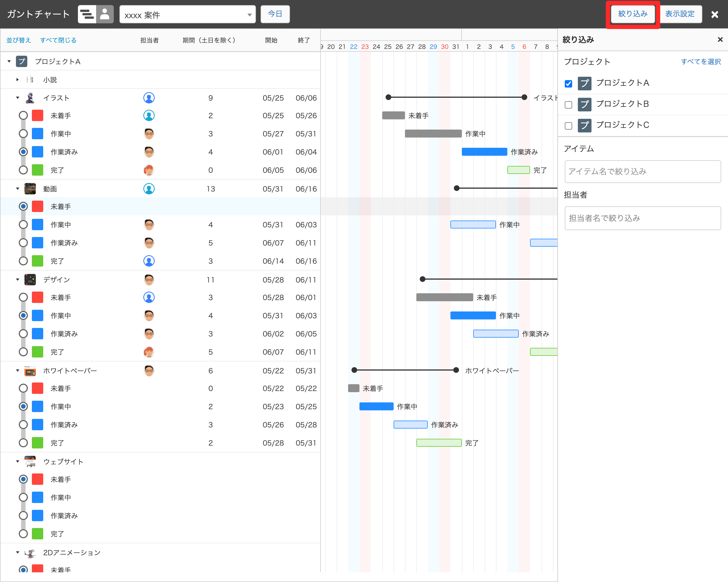The width and height of the screenshot is (728, 582).
Task: Click the 担当者名で絞り込み input field
Action: pos(643,218)
